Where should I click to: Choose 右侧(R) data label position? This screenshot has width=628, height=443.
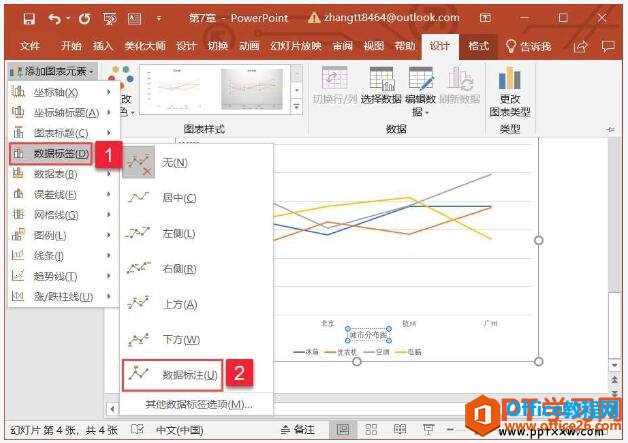[197, 268]
